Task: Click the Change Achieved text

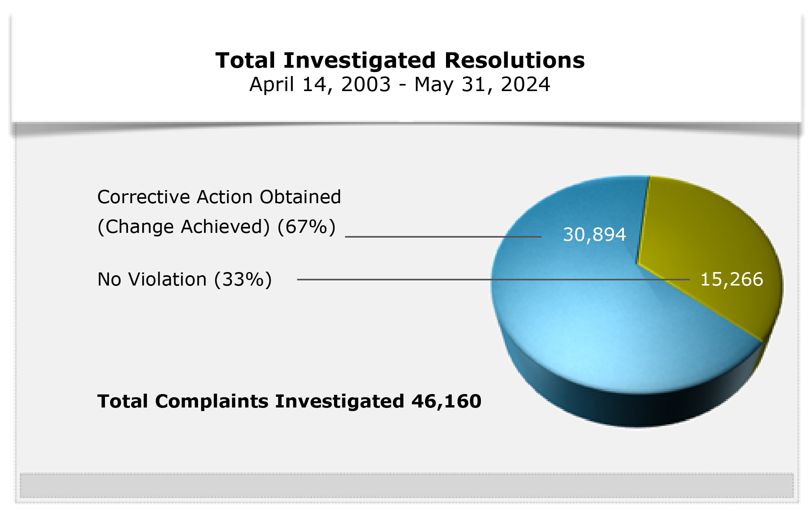Action: [x=183, y=227]
